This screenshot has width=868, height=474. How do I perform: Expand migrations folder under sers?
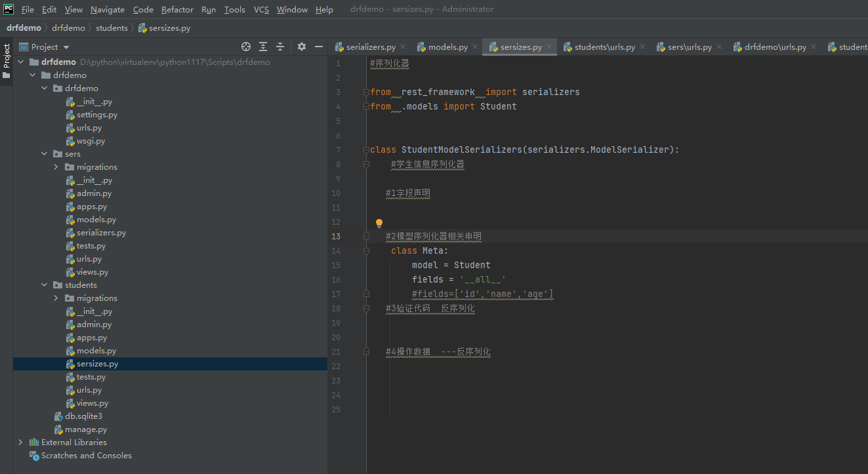pos(56,167)
